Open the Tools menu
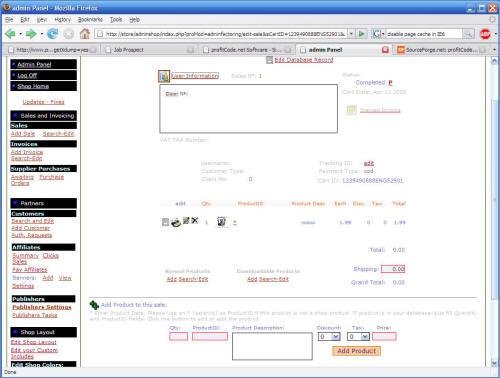The image size is (500, 378). pyautogui.click(x=116, y=20)
